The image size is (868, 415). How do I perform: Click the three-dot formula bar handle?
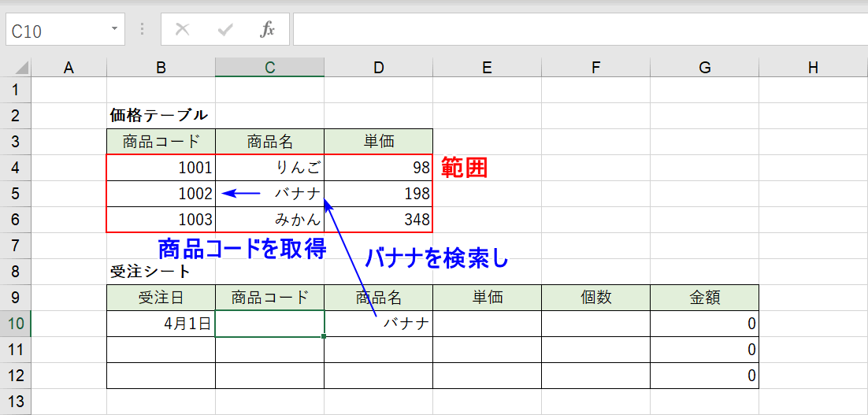[143, 30]
